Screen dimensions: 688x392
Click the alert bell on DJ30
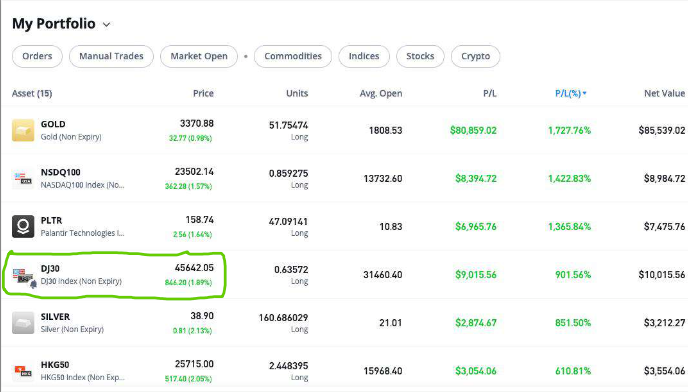point(33,284)
